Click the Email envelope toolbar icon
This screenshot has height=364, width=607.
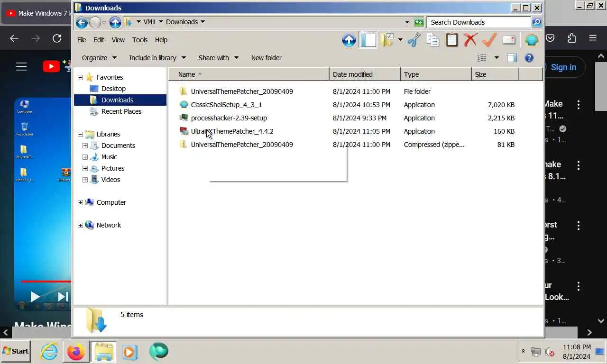tap(509, 40)
